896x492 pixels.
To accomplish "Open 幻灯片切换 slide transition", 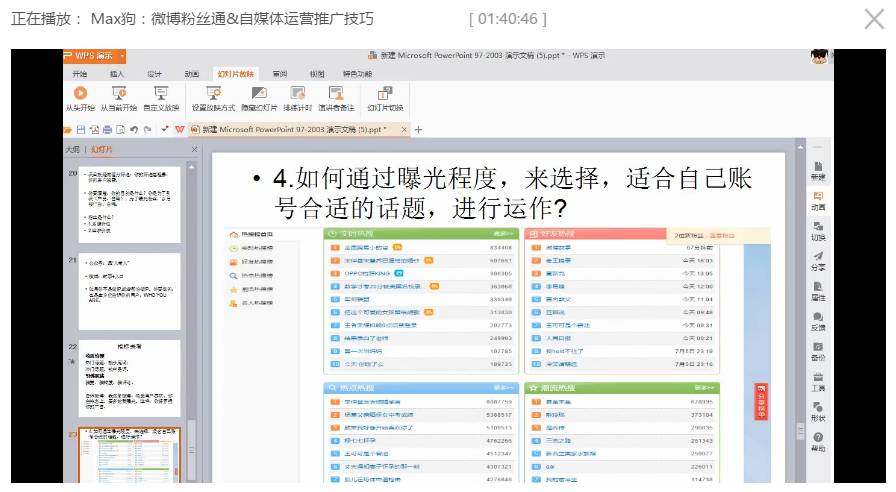I will [385, 98].
